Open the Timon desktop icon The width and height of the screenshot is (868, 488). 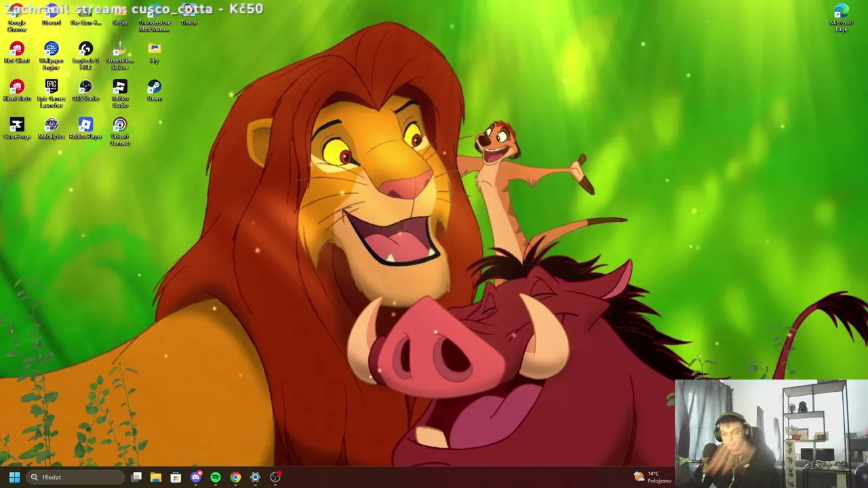point(189,15)
